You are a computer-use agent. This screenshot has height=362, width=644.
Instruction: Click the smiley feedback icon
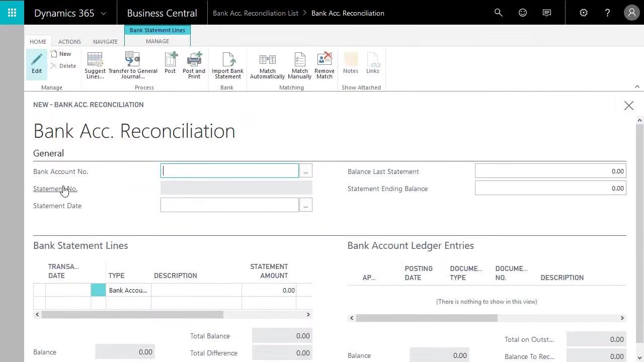523,13
